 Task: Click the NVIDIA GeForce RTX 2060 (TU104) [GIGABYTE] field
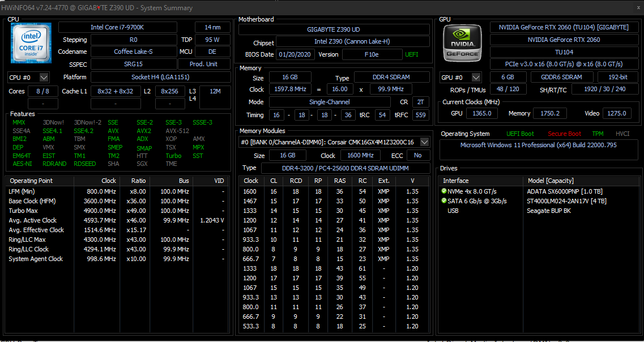[x=564, y=27]
